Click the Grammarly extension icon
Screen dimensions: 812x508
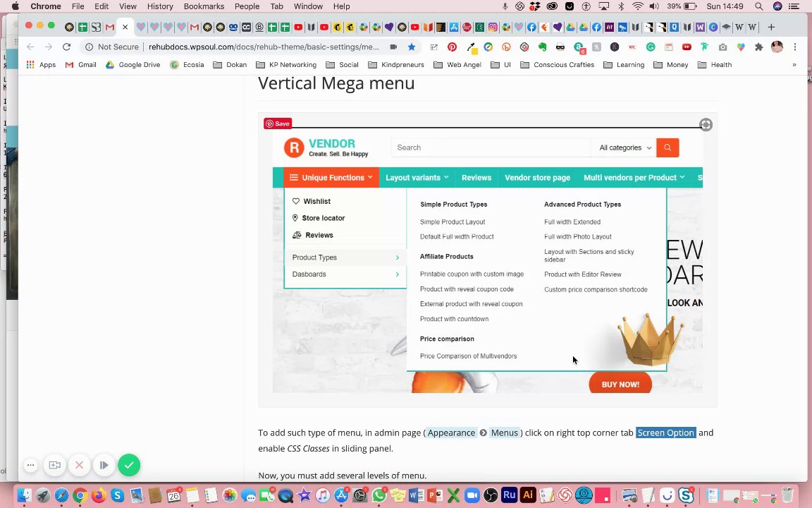click(651, 47)
